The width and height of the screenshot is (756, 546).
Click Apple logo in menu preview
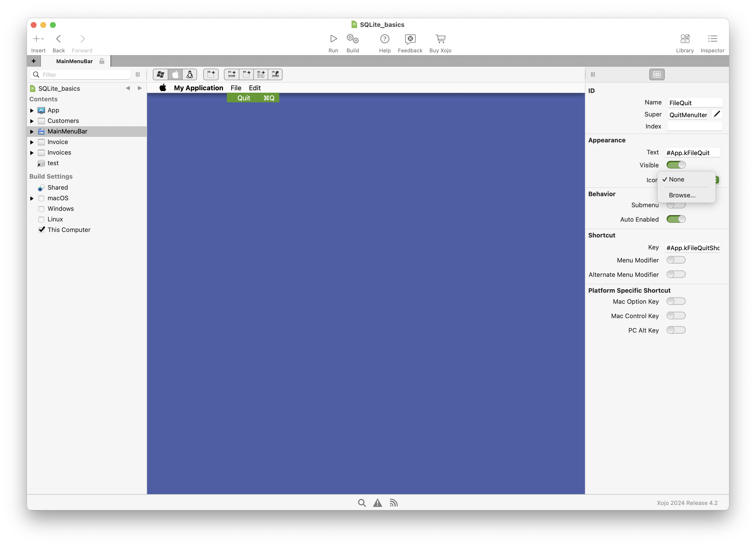tap(163, 88)
